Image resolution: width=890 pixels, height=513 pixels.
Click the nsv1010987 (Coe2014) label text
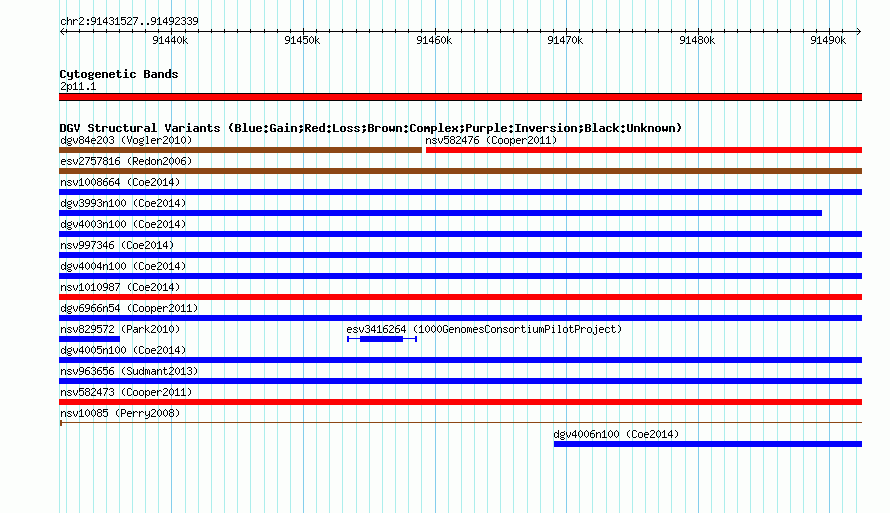pyautogui.click(x=120, y=287)
